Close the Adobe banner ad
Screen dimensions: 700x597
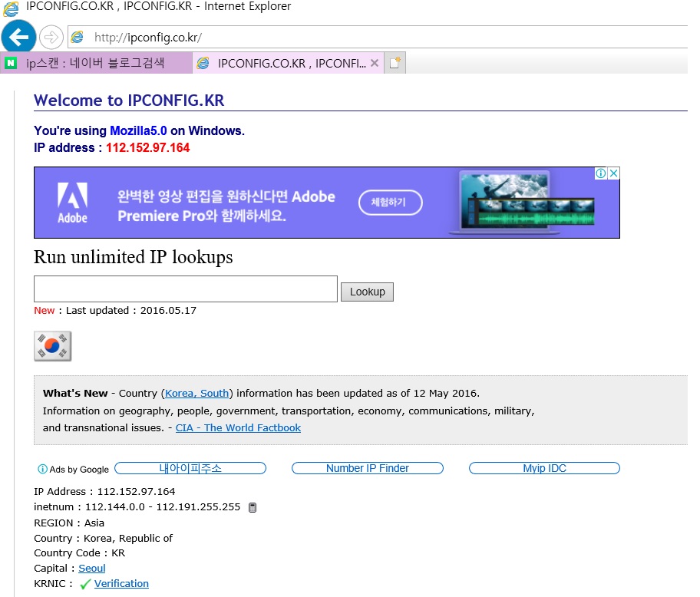point(614,173)
